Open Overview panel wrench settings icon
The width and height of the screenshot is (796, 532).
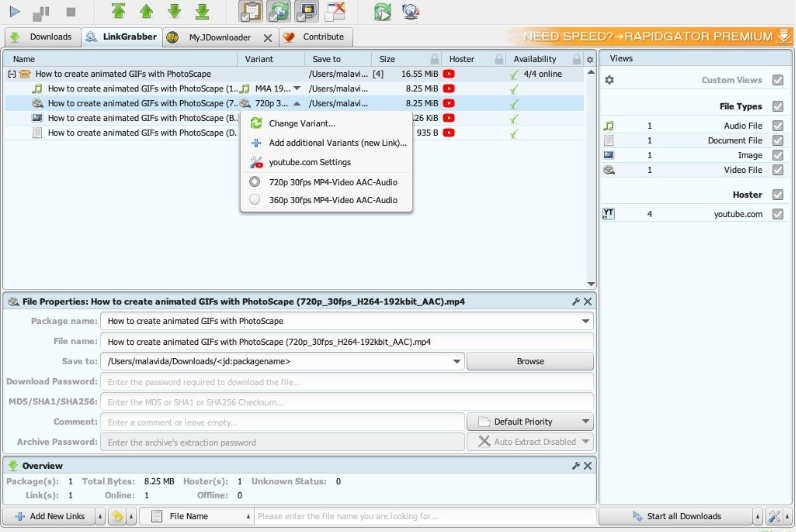[x=576, y=466]
